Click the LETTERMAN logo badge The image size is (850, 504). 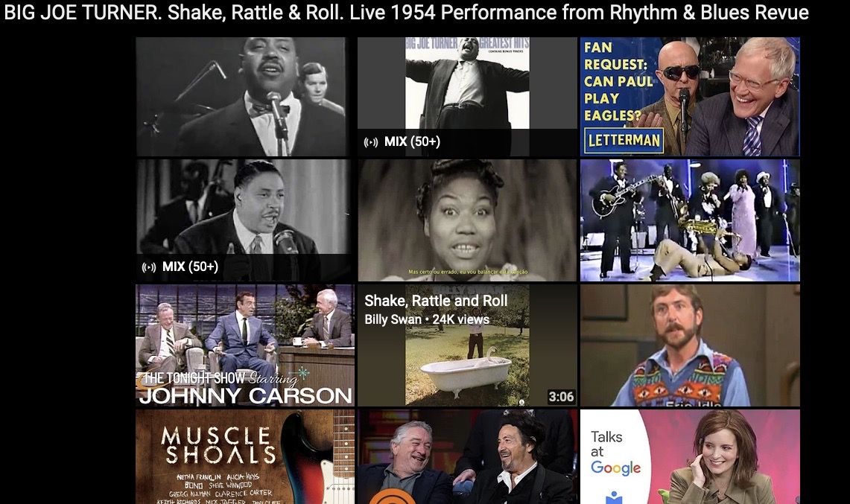[624, 141]
